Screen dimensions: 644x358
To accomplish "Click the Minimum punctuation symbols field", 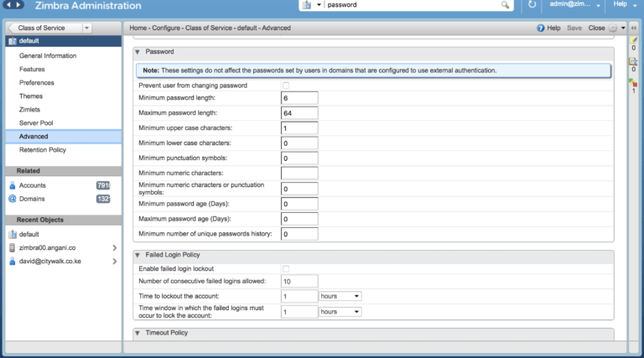I will tap(299, 158).
